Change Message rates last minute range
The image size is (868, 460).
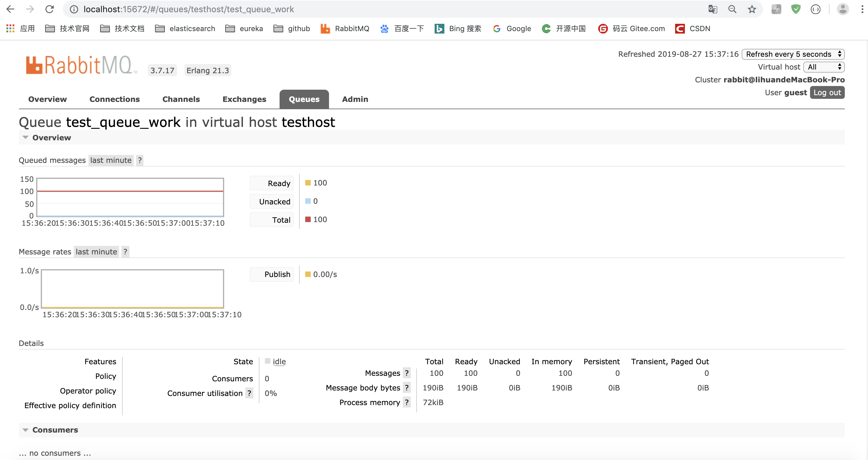point(96,252)
